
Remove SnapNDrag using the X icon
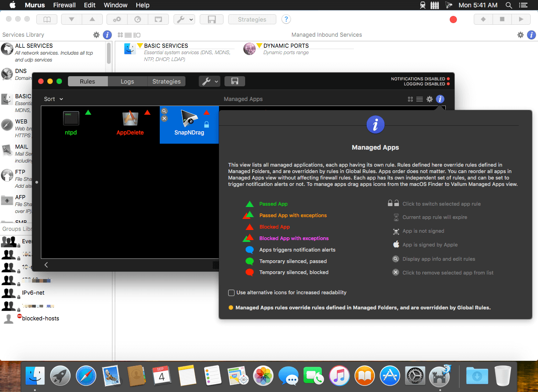click(x=164, y=118)
